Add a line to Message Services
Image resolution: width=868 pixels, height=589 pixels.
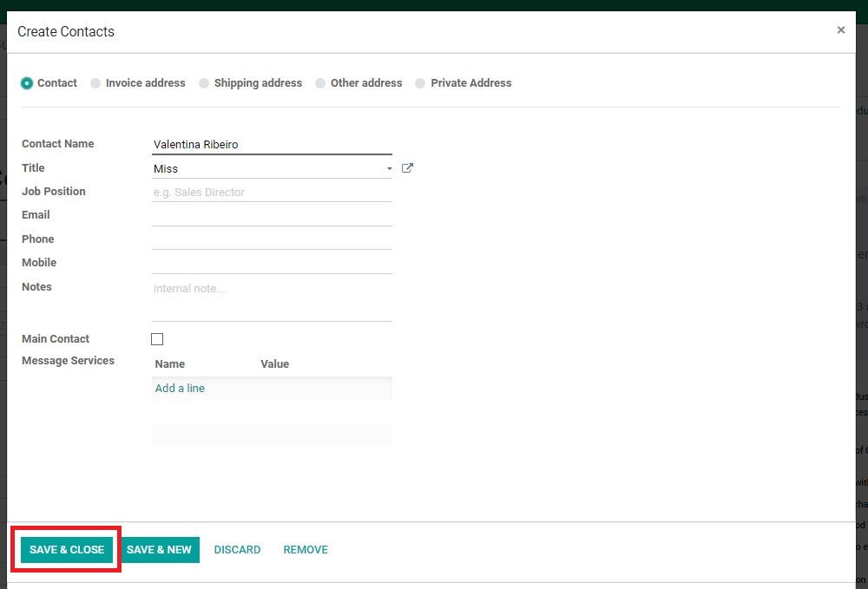pos(180,389)
